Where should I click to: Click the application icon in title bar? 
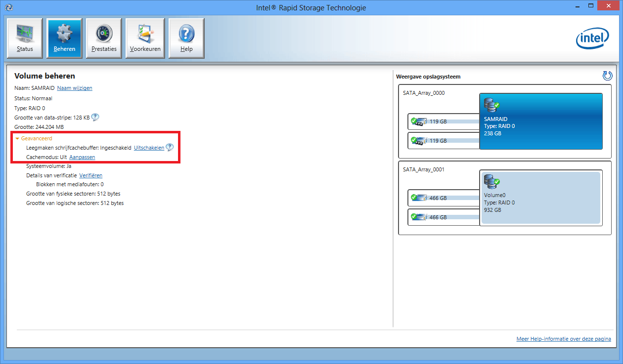coord(8,8)
